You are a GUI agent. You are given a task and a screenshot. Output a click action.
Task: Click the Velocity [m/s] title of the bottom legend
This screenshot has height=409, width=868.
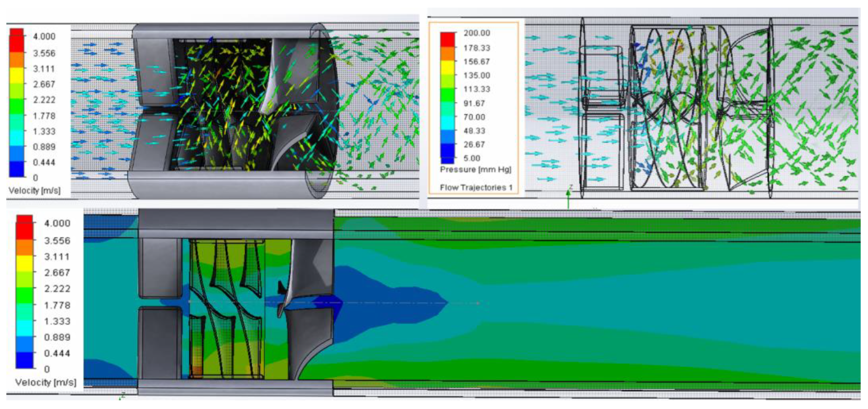[46, 383]
